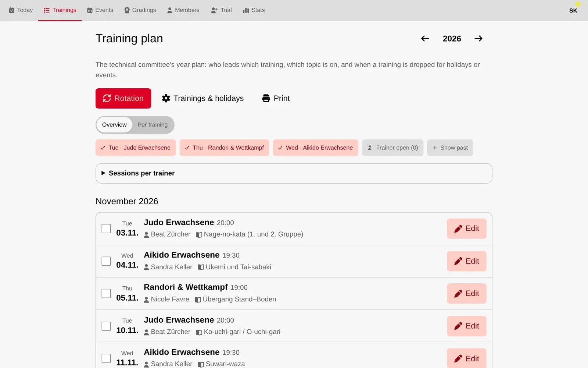Toggle Thu · Randori & Wettkampf filter
This screenshot has height=368, width=588.
[x=225, y=148]
